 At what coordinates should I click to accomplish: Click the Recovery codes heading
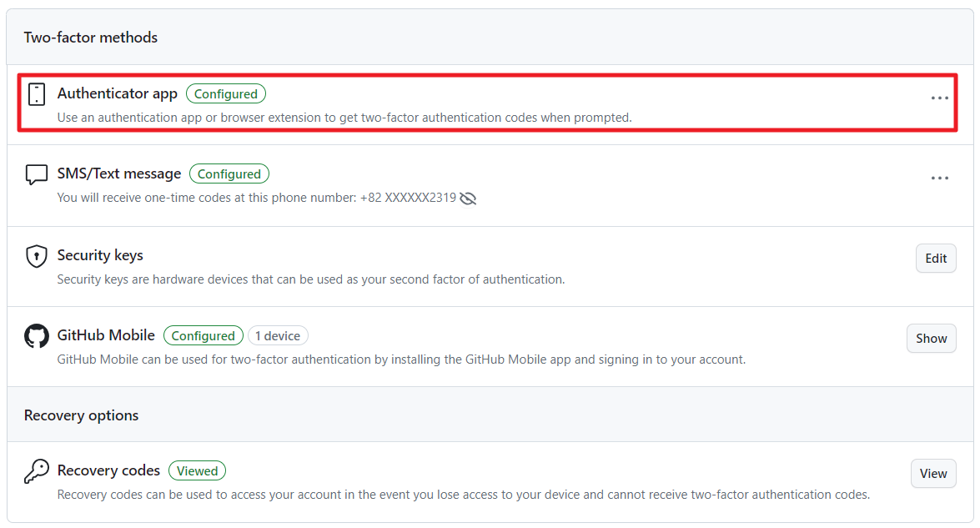(108, 470)
